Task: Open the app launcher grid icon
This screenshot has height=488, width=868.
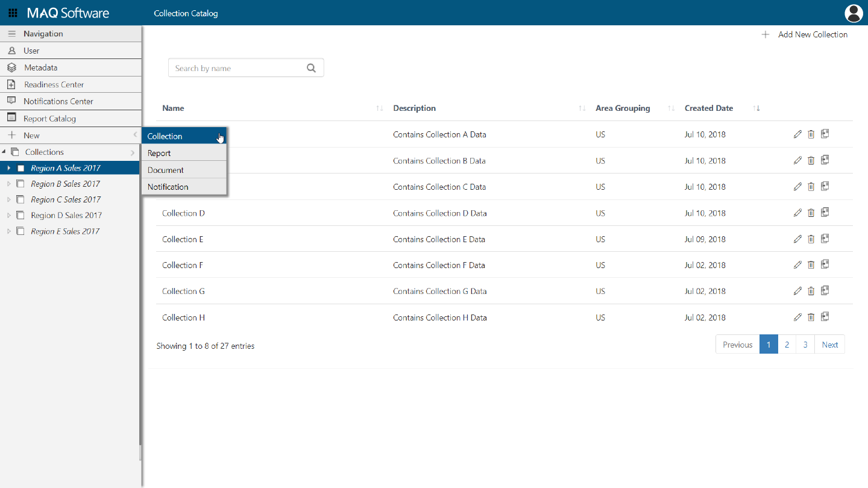Action: click(x=13, y=13)
